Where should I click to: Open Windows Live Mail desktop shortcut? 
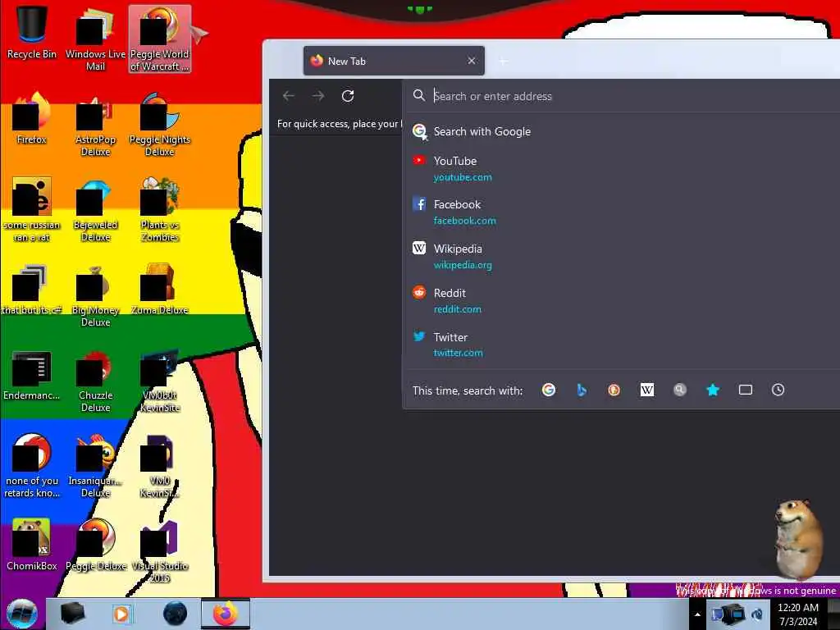click(x=95, y=38)
